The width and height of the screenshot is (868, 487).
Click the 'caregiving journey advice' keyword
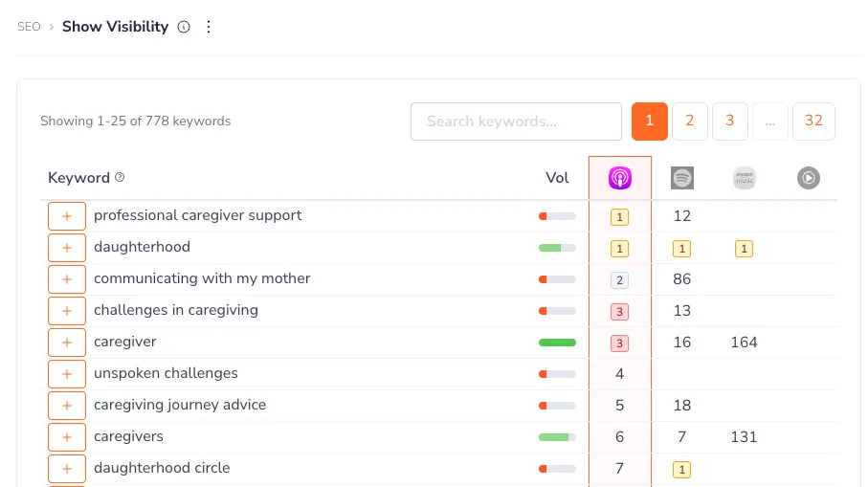(x=180, y=405)
